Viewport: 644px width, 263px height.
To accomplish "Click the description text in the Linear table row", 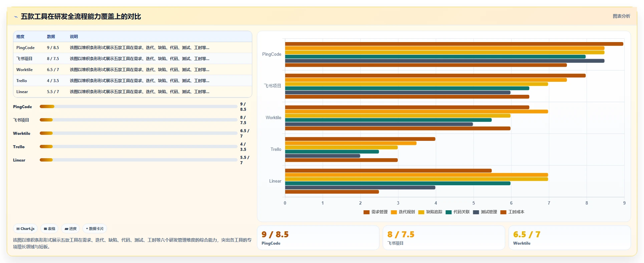I will pos(139,92).
